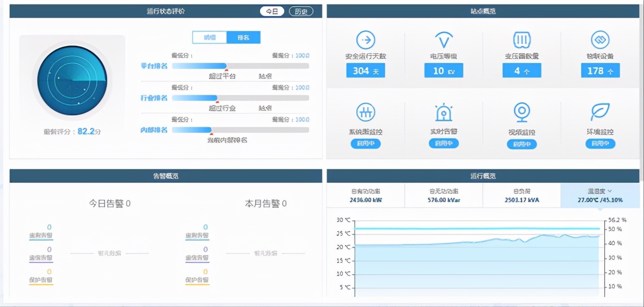Viewport: 644px width, 307px height.
Task: Click the 超过平台 marker label
Action: tap(222, 76)
